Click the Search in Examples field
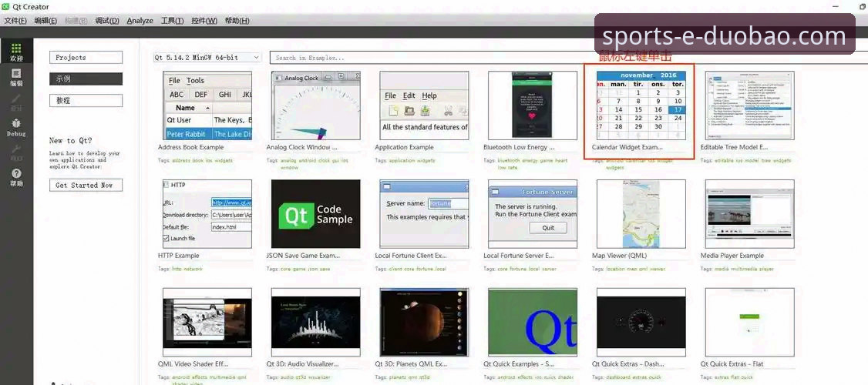The width and height of the screenshot is (868, 385). point(569,58)
